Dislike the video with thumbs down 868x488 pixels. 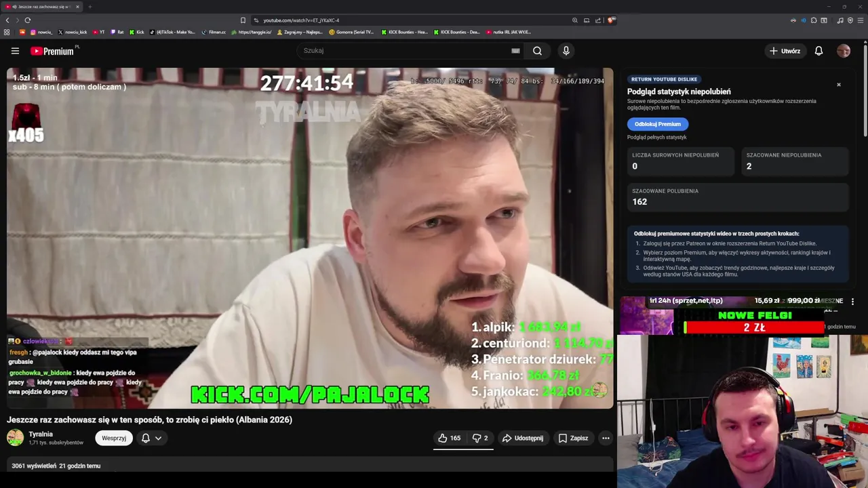pyautogui.click(x=480, y=439)
